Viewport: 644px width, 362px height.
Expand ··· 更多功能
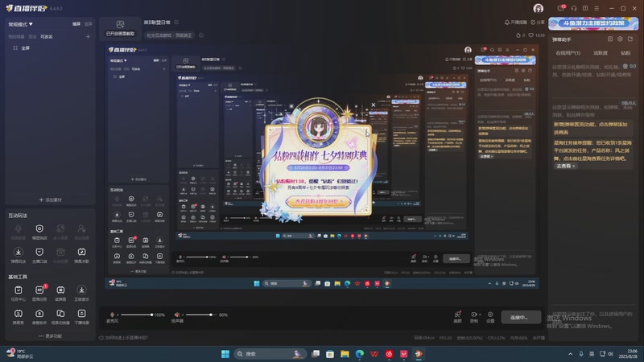[50, 335]
